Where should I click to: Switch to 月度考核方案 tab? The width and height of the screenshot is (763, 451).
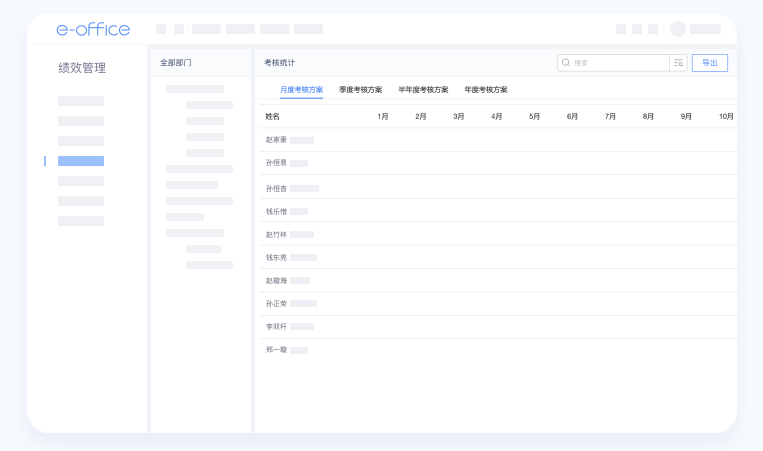pos(301,90)
